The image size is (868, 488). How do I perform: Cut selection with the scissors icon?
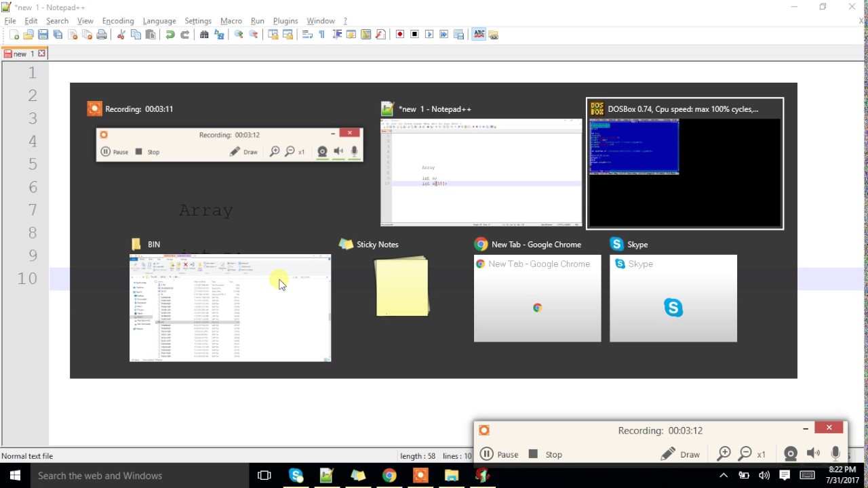pos(121,35)
